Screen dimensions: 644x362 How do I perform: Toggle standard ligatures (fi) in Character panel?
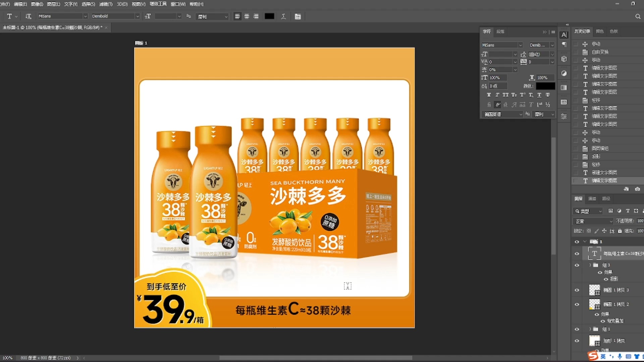(x=489, y=105)
